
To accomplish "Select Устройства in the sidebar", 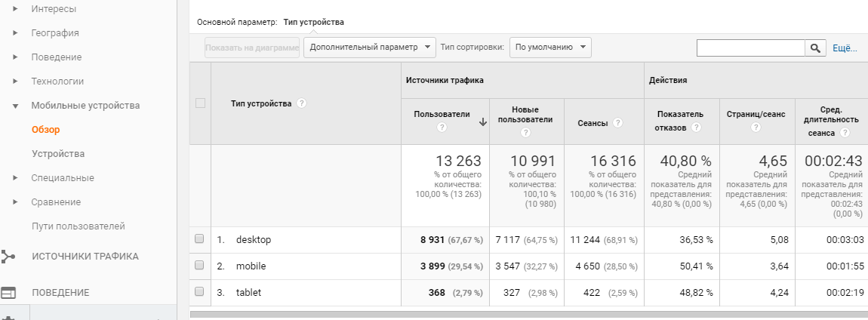I will click(x=58, y=154).
